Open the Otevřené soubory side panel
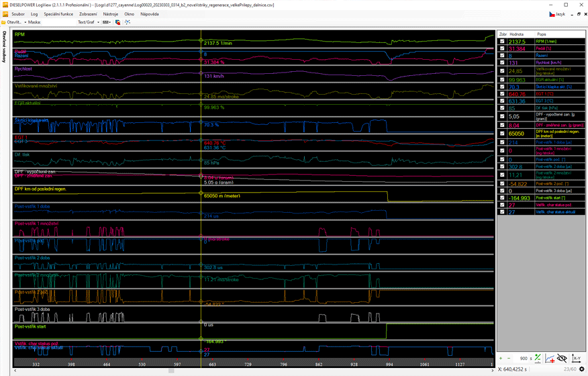Image resolution: width=588 pixels, height=376 pixels. pyautogui.click(x=4, y=46)
